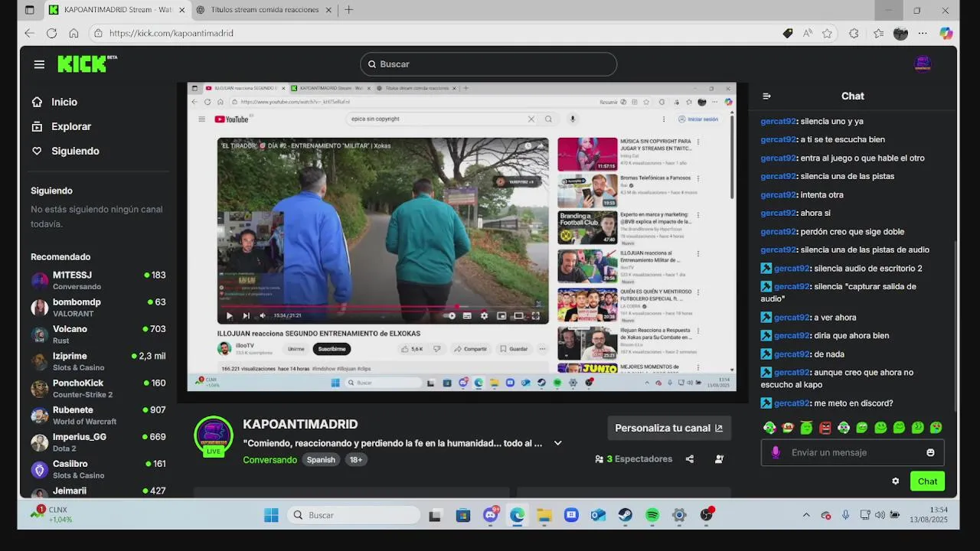Open the Windows Start menu
The width and height of the screenshot is (980, 551).
(271, 515)
